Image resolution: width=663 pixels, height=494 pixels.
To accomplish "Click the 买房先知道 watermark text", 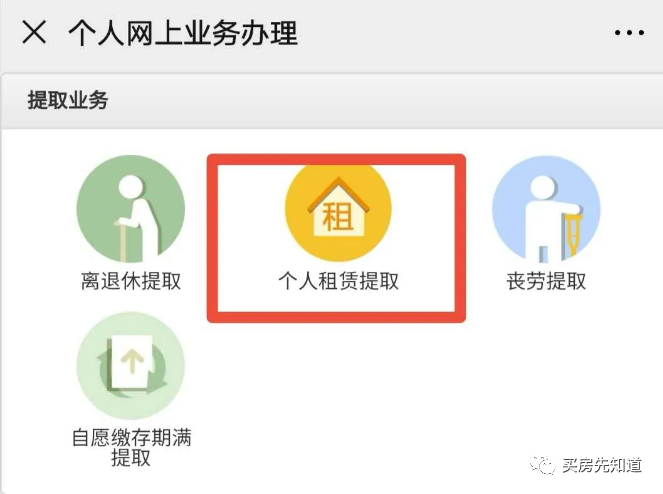I will pos(602,465).
